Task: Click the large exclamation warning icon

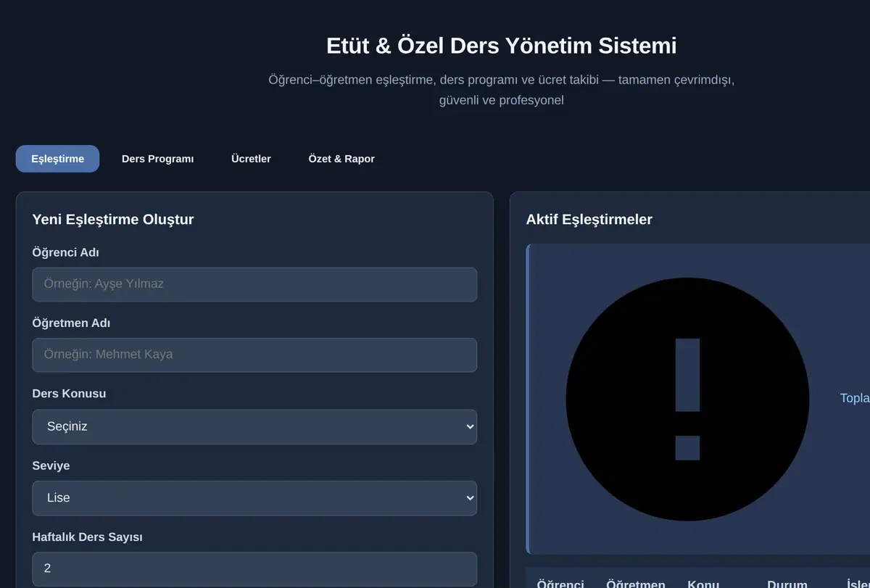Action: coord(687,399)
